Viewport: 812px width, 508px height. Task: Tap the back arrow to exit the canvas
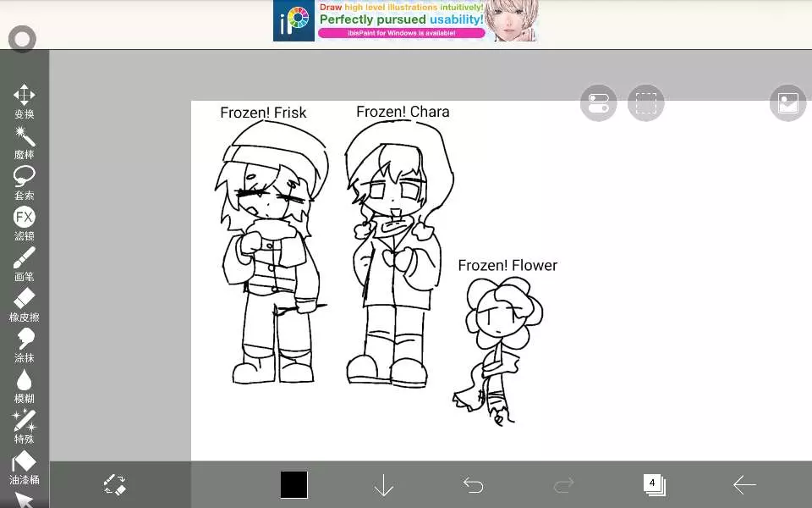coord(744,484)
